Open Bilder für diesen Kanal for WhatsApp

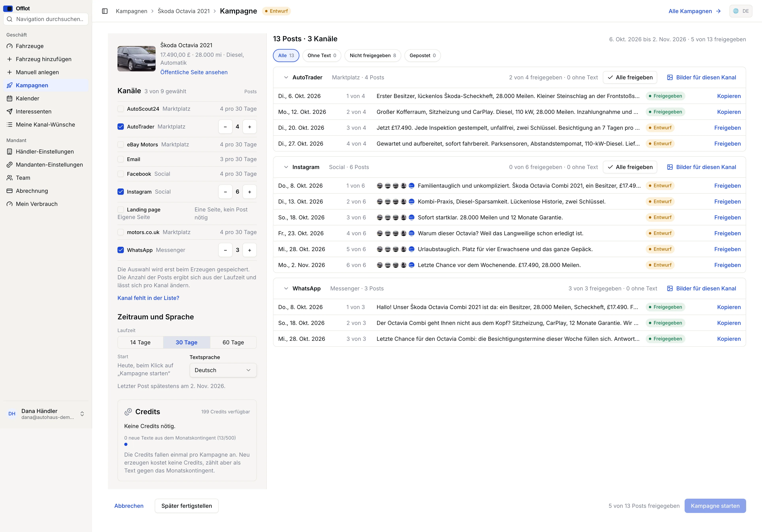pyautogui.click(x=702, y=289)
